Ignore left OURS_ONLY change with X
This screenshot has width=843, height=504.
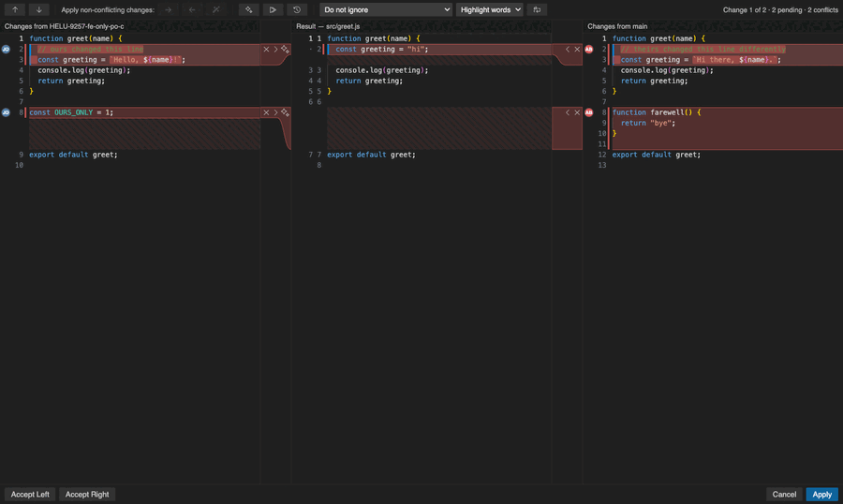click(266, 112)
